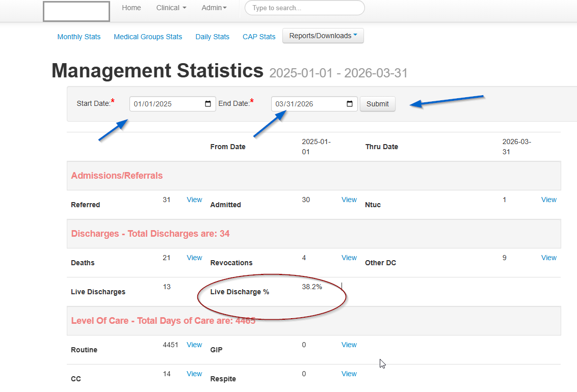Select the Live Discharges count 13
Viewport: 577px width, 392px height.
[x=167, y=287]
